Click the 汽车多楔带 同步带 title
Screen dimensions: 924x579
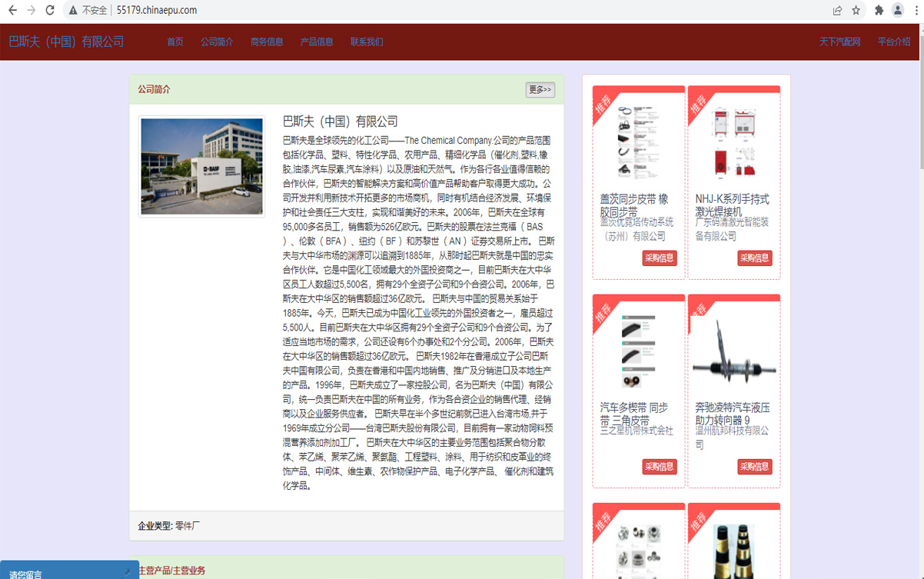[x=634, y=414]
